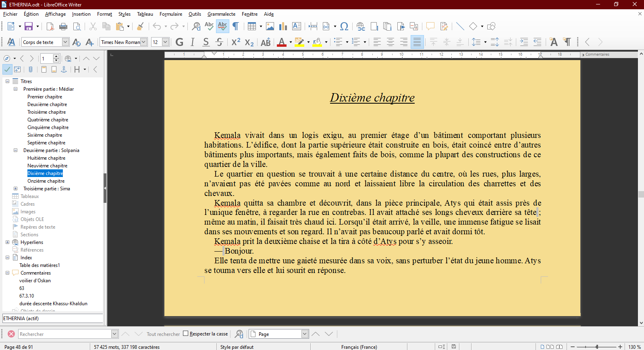Expand Troisième partie : Sima in navigator

(15, 189)
